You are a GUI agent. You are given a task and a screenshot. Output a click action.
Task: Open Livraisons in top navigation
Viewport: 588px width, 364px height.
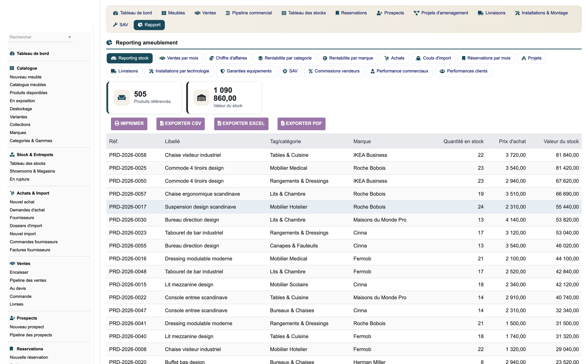492,13
